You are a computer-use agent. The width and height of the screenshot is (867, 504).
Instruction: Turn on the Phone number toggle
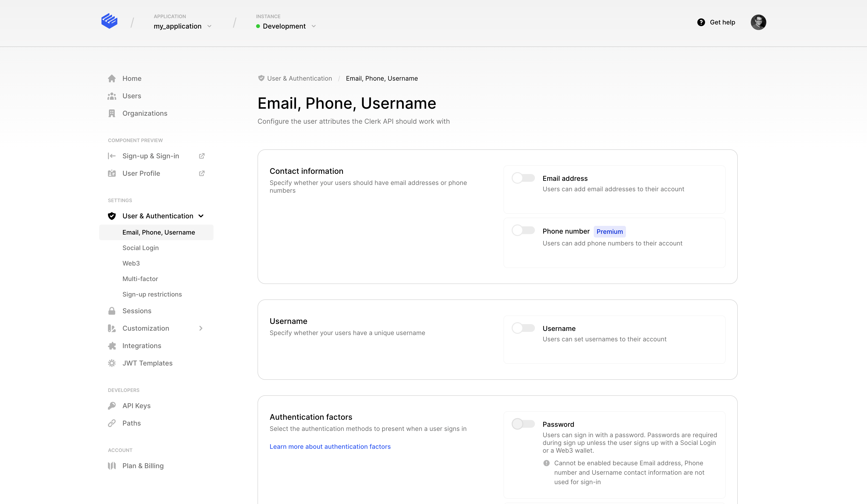pos(523,230)
